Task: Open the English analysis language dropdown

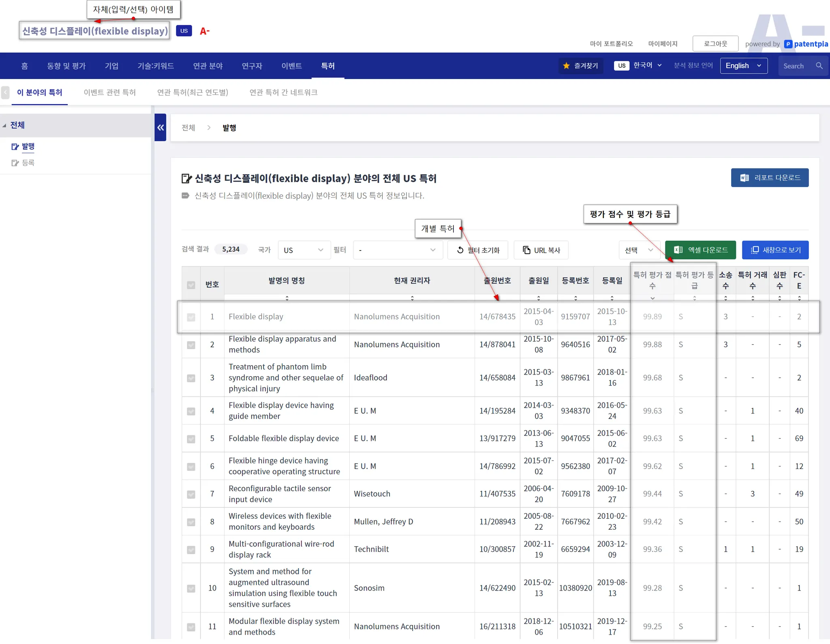Action: [743, 66]
